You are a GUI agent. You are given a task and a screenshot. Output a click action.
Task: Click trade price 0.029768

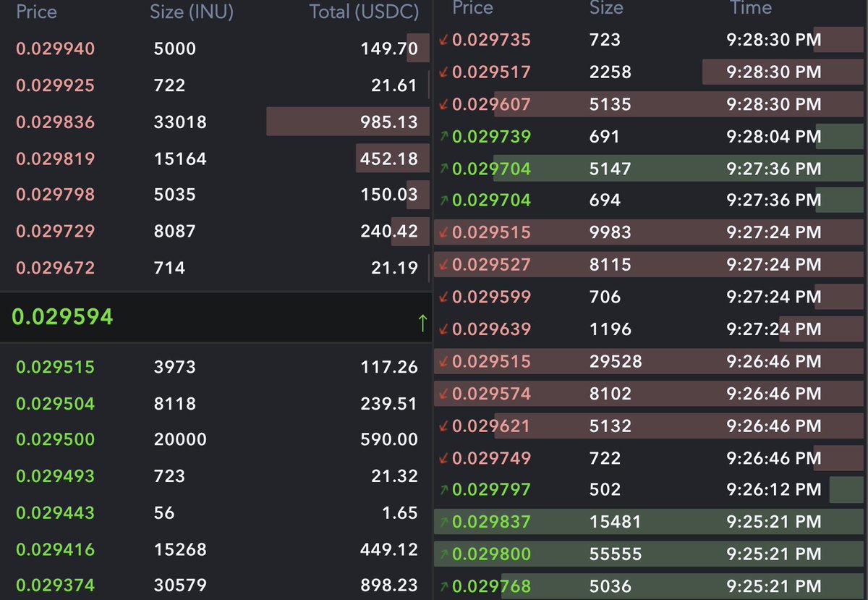pos(491,586)
